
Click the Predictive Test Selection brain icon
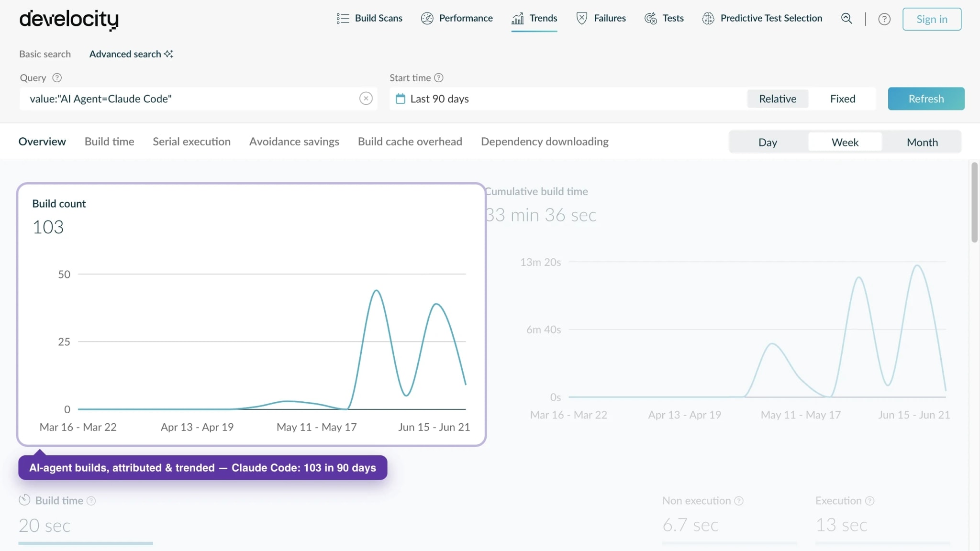[708, 18]
